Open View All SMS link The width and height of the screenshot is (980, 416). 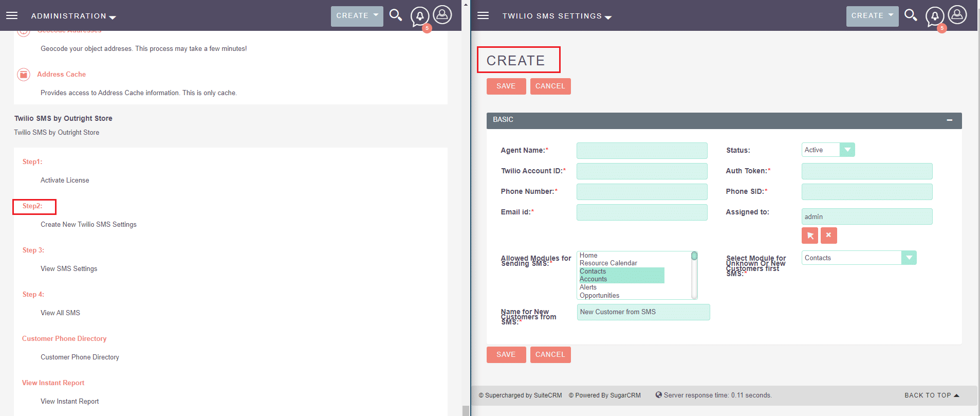click(60, 313)
